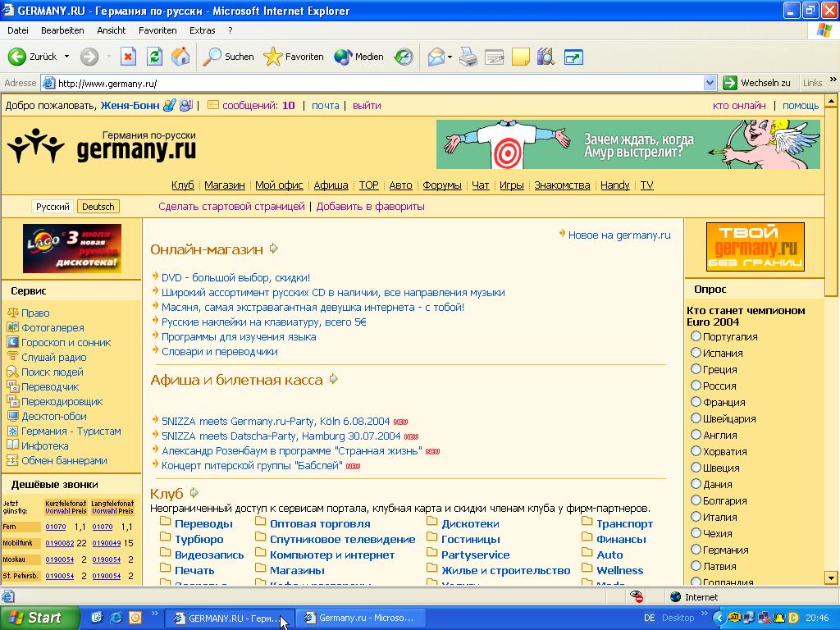This screenshot has width=840, height=630.
Task: Click the messages envelope icon beside сообщений
Action: coord(212,105)
